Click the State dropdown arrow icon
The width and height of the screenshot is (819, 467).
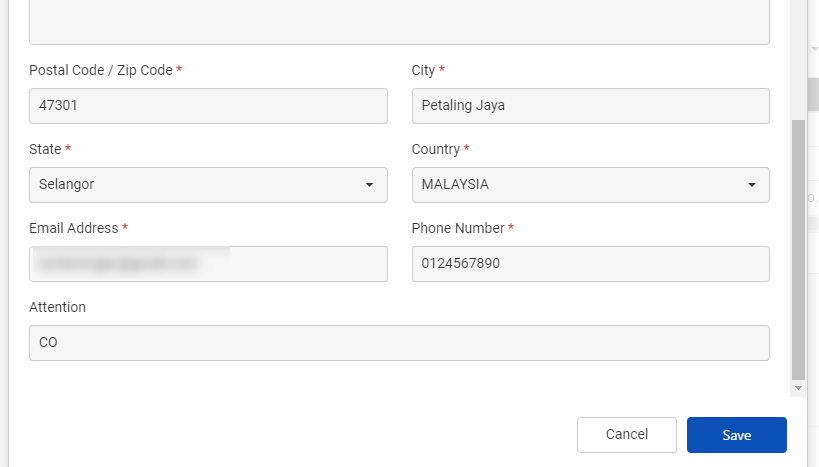(369, 185)
